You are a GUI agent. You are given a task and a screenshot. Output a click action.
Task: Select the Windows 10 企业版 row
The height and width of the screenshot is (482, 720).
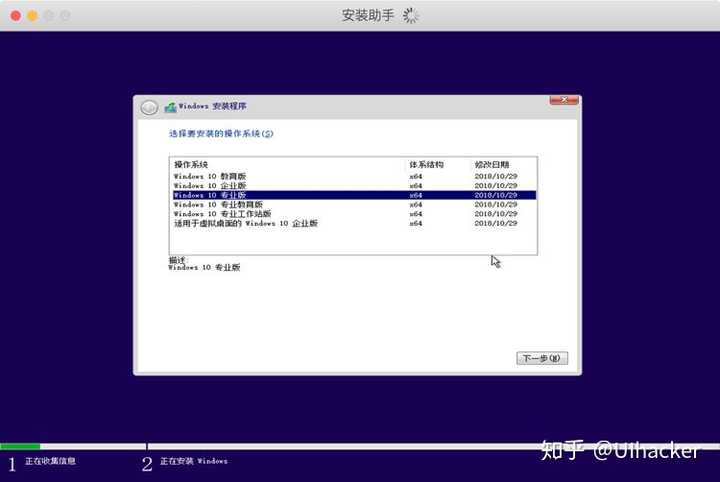(x=354, y=186)
